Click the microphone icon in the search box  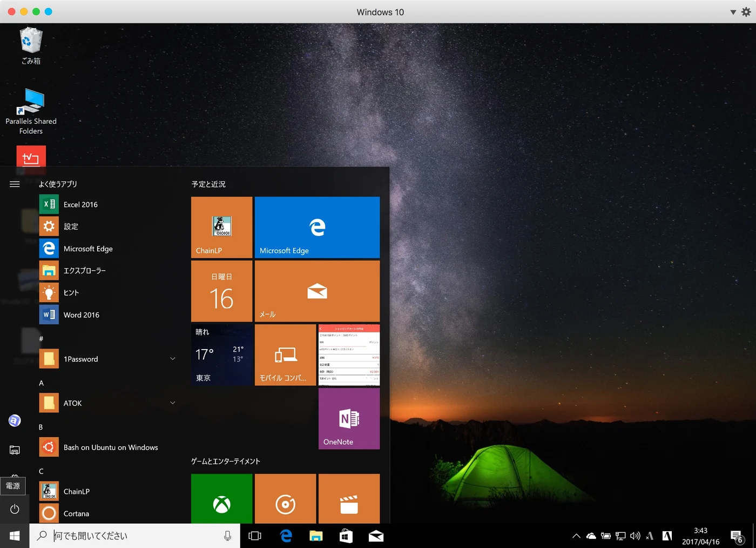coord(227,536)
